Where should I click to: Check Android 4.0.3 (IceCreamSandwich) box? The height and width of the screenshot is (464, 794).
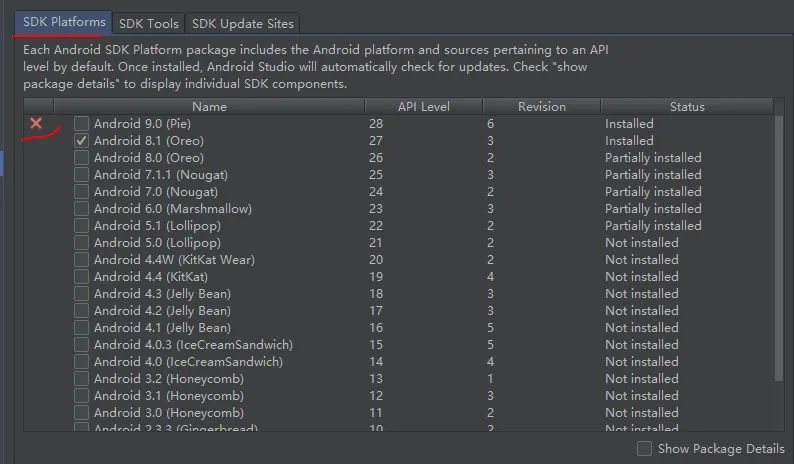tap(81, 345)
